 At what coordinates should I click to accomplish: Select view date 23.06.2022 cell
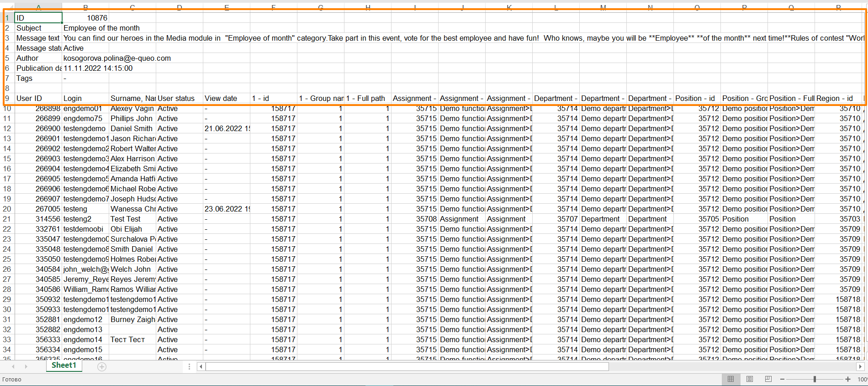[227, 209]
